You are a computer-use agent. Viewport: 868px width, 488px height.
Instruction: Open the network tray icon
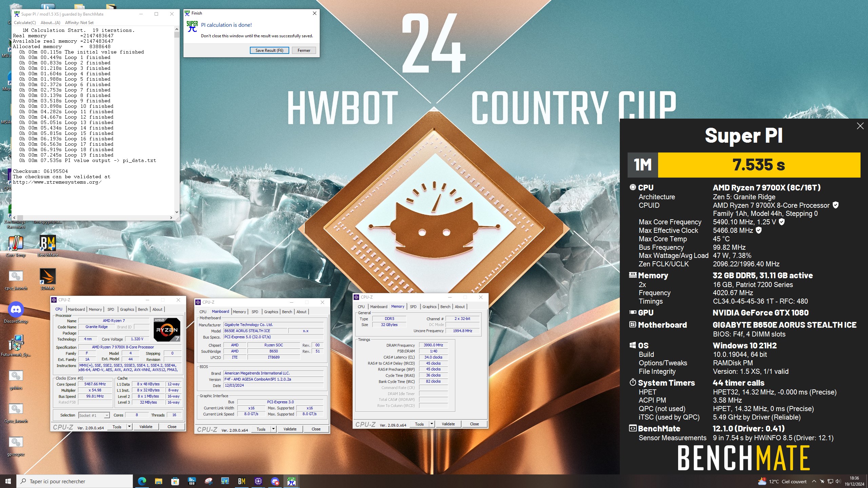(830, 482)
